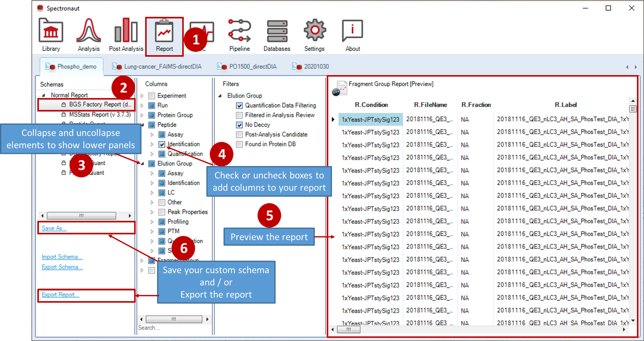Click the Spectronaut logo in title bar
The height and width of the screenshot is (341, 644).
point(40,8)
